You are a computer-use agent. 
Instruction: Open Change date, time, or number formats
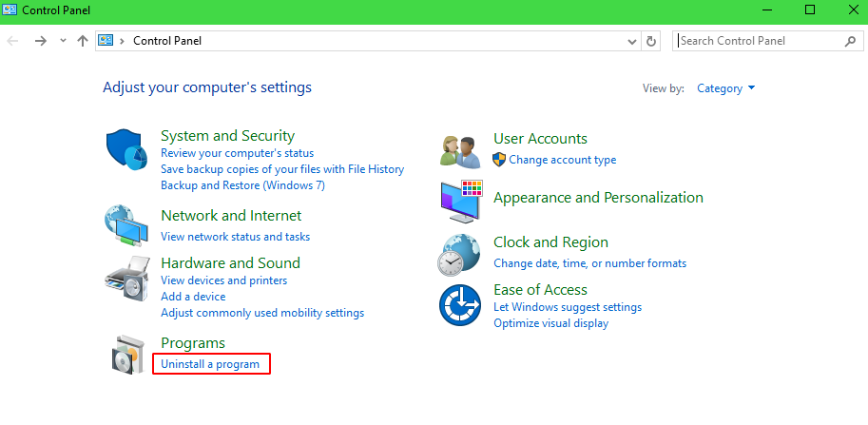pyautogui.click(x=590, y=263)
